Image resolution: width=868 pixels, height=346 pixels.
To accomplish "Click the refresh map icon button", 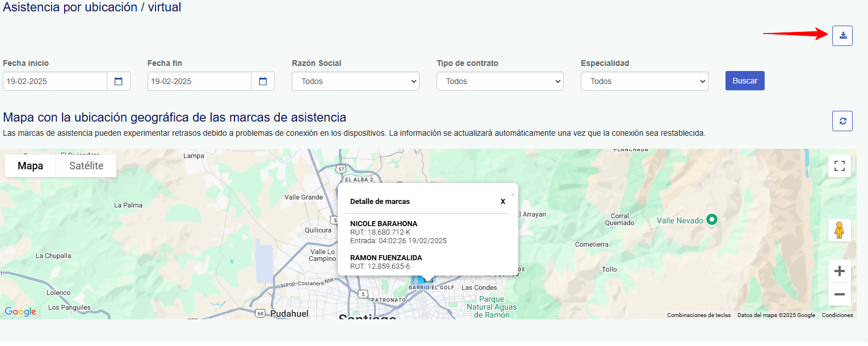I will (x=842, y=121).
